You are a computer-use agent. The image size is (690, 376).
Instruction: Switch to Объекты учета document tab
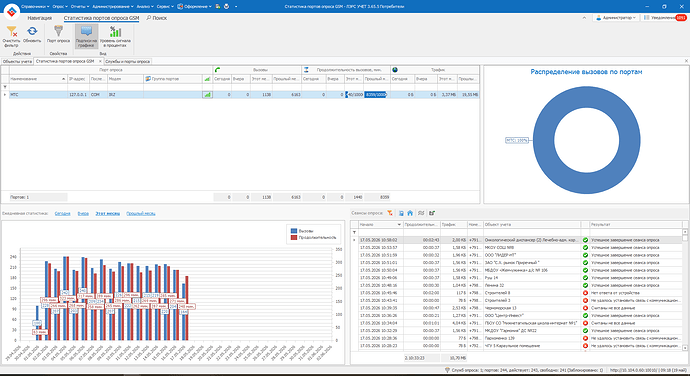17,62
